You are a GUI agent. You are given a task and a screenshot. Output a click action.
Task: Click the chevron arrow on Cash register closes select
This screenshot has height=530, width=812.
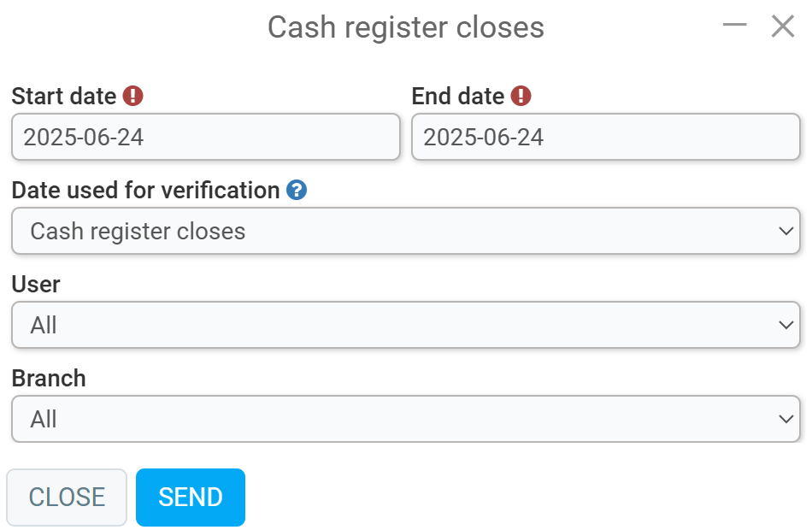coord(786,231)
